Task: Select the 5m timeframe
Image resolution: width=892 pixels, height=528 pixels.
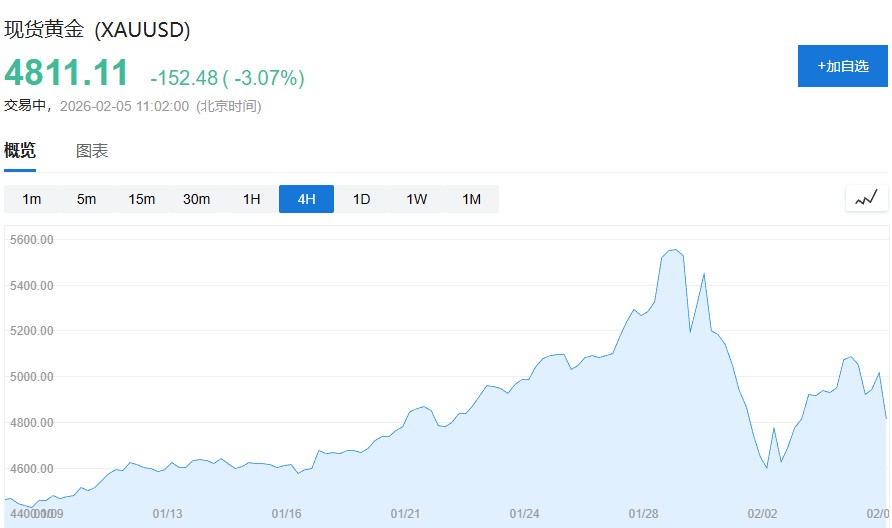Action: tap(87, 199)
